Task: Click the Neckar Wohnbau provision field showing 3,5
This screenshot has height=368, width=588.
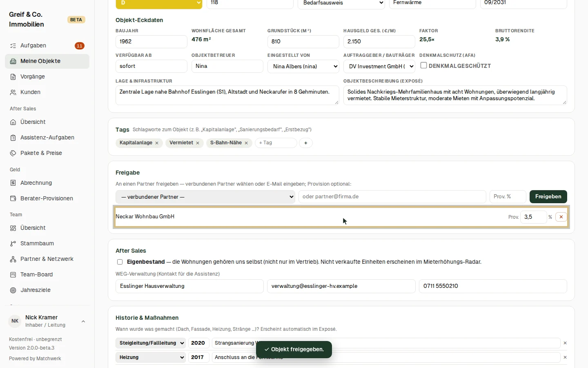Action: 533,217
